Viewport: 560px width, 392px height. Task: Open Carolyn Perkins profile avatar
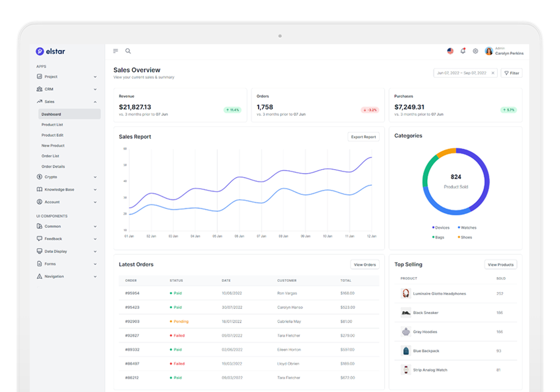[x=489, y=50]
